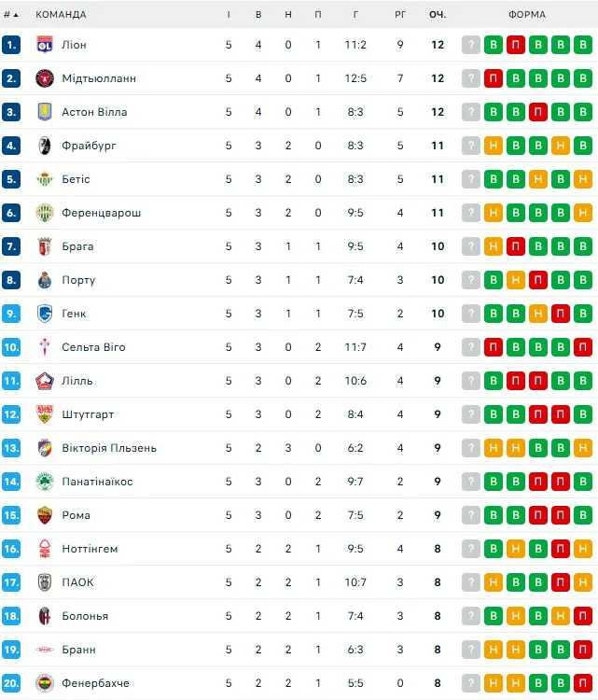Click rank badge number 20
The height and width of the screenshot is (700, 598).
(11, 683)
